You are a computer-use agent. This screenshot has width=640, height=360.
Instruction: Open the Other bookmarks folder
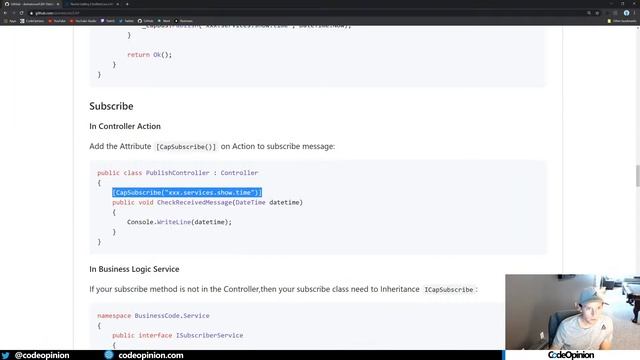tap(622, 21)
